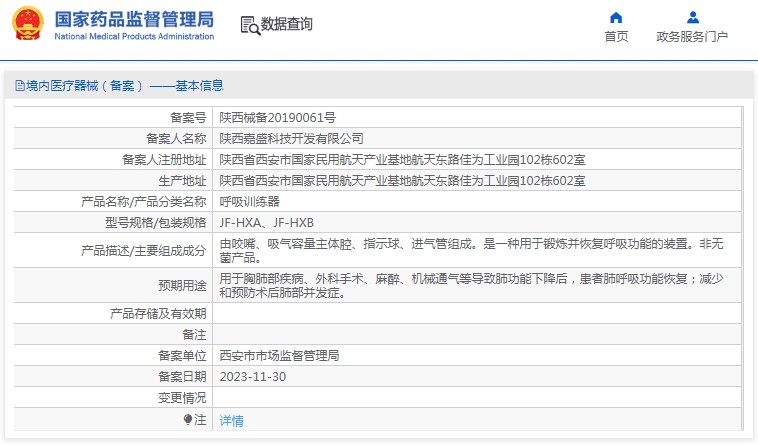Click the 备案号 row label
The width and height of the screenshot is (758, 445).
[188, 117]
